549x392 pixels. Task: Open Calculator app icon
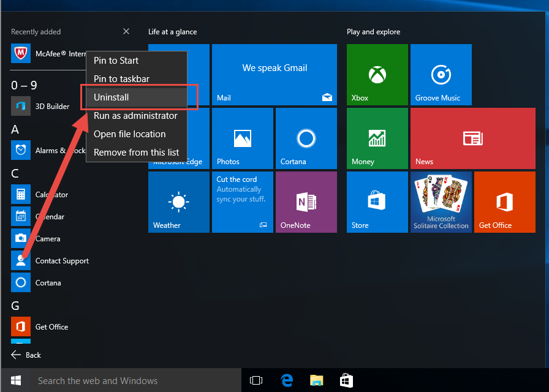point(21,194)
